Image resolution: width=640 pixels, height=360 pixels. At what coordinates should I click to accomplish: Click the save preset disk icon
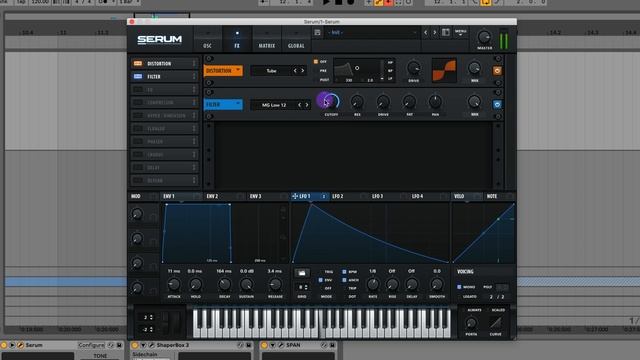click(x=317, y=32)
